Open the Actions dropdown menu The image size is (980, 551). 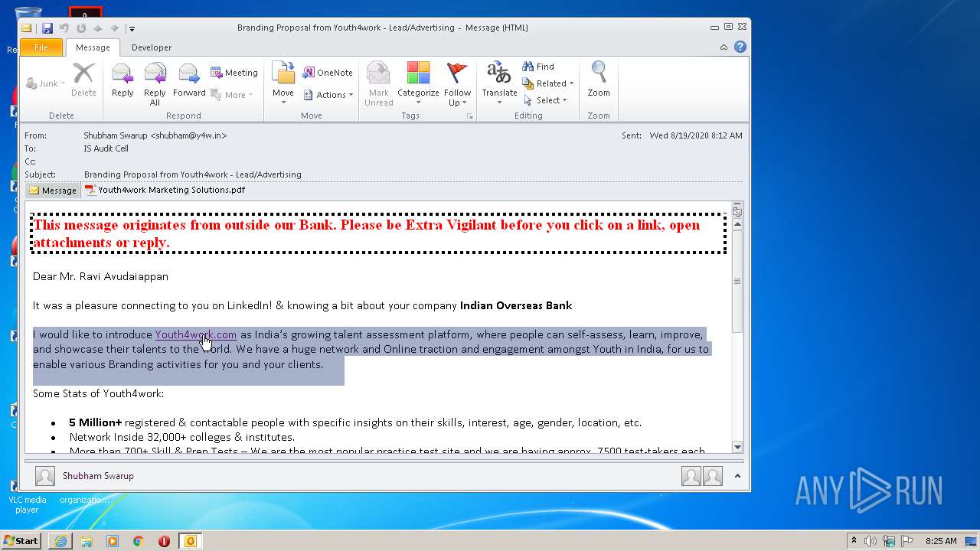328,95
